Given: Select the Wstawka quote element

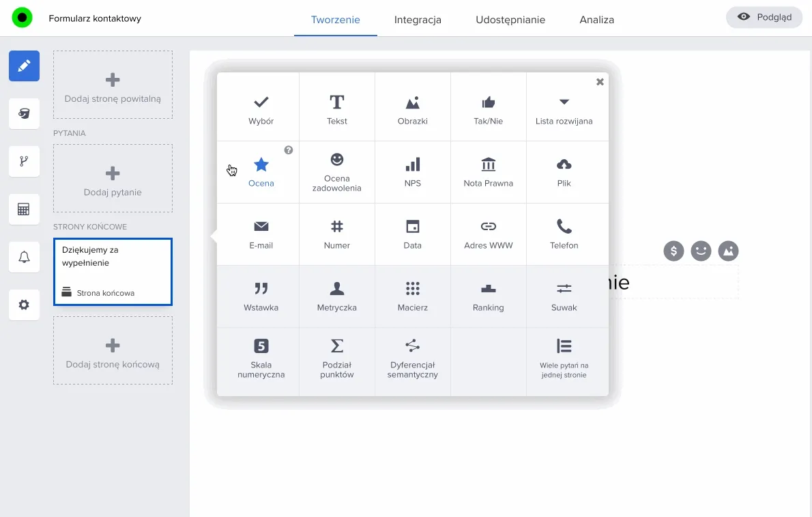Looking at the screenshot, I should [x=258, y=296].
